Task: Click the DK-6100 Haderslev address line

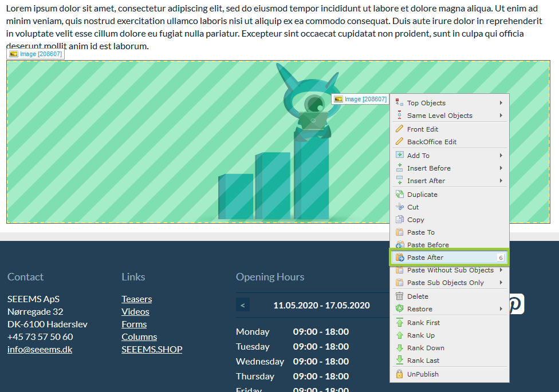Action: (48, 324)
